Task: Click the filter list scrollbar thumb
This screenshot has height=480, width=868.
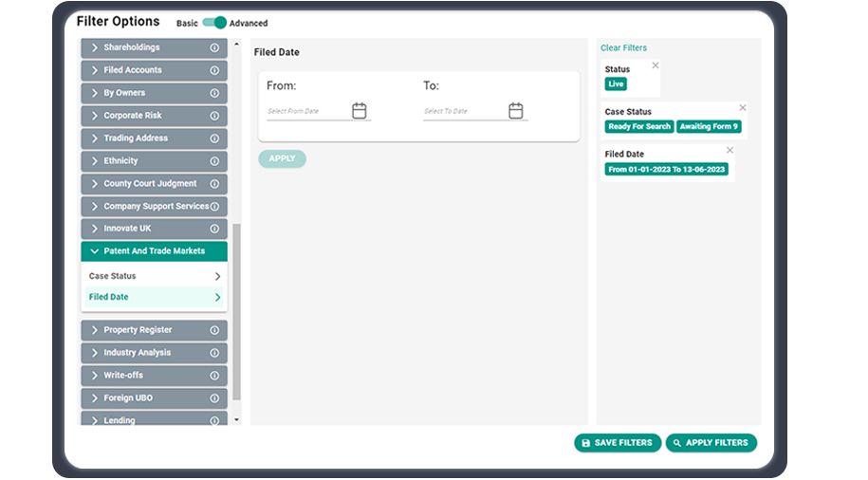Action: [x=237, y=312]
